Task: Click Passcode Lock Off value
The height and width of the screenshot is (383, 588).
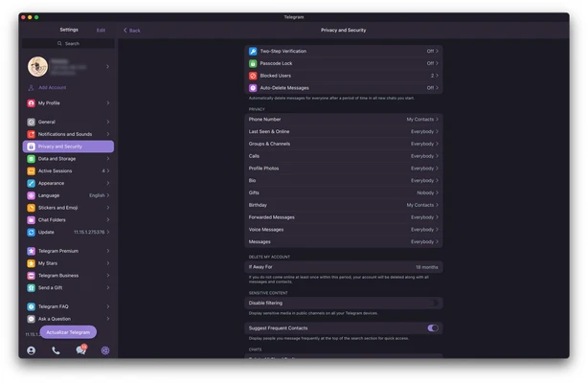Action: click(430, 64)
